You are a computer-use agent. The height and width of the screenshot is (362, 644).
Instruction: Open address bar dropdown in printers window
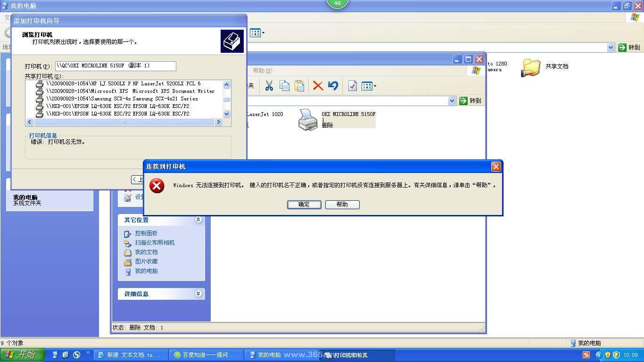(452, 100)
